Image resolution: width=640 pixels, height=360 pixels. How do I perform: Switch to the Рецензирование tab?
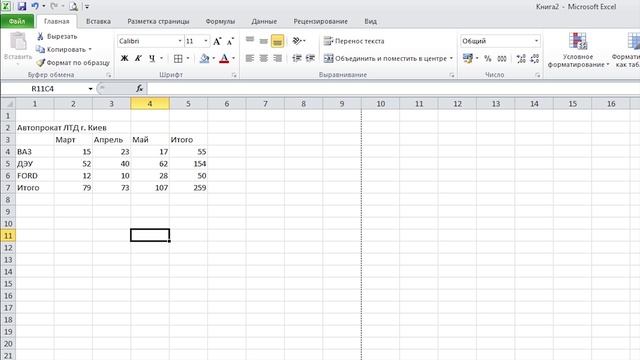[320, 21]
